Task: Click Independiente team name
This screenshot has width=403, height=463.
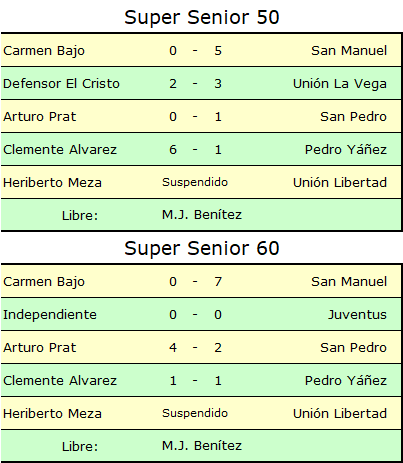Action: tap(50, 314)
